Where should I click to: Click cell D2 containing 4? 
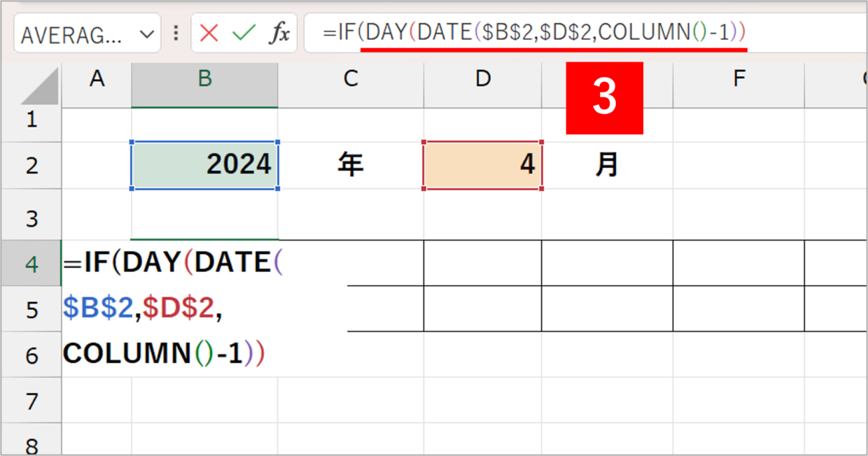point(482,165)
